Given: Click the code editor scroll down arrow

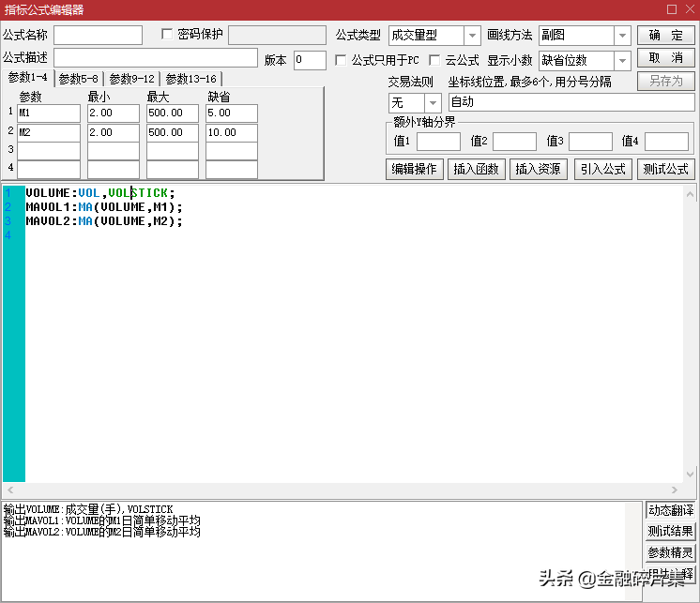Looking at the screenshot, I should [x=690, y=475].
